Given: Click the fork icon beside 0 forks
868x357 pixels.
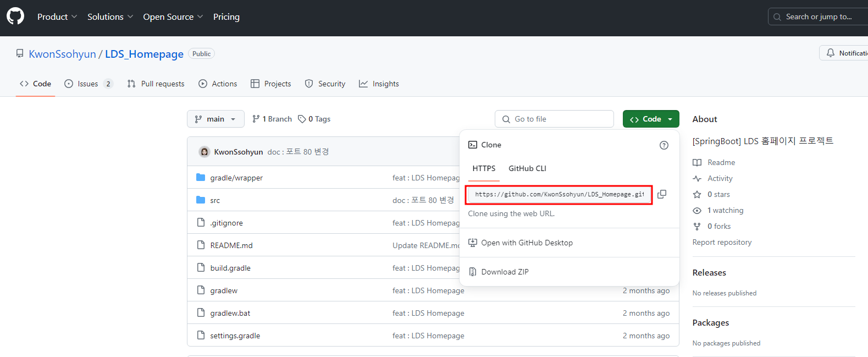Looking at the screenshot, I should 697,226.
